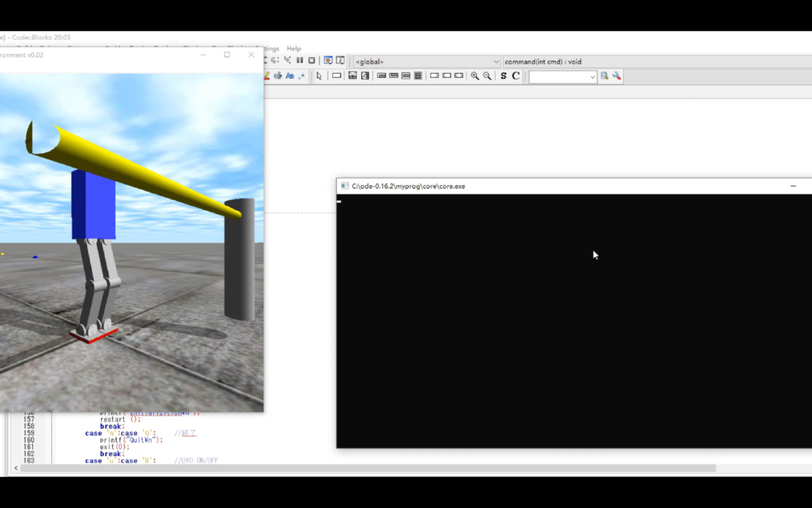
Task: Click the core.exe console title bar icon
Action: [344, 186]
